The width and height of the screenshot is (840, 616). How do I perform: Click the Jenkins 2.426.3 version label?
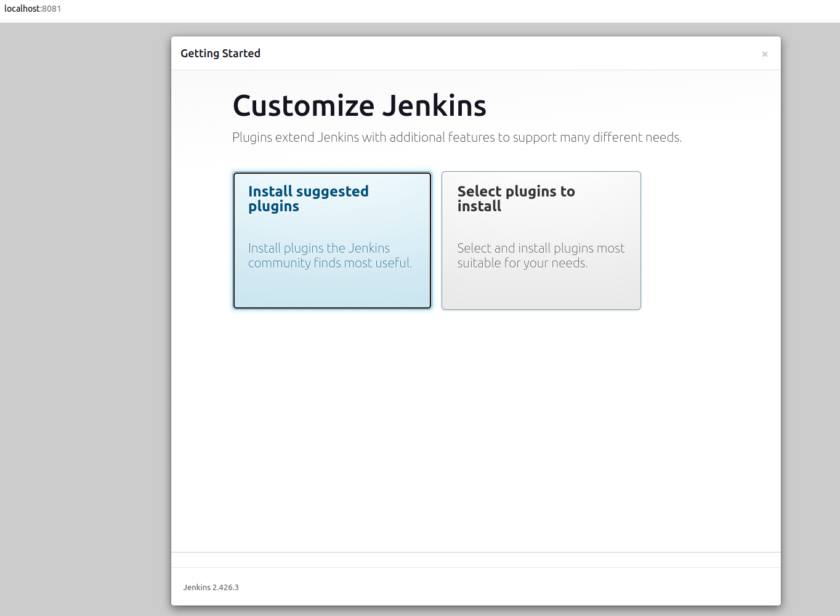(x=211, y=587)
